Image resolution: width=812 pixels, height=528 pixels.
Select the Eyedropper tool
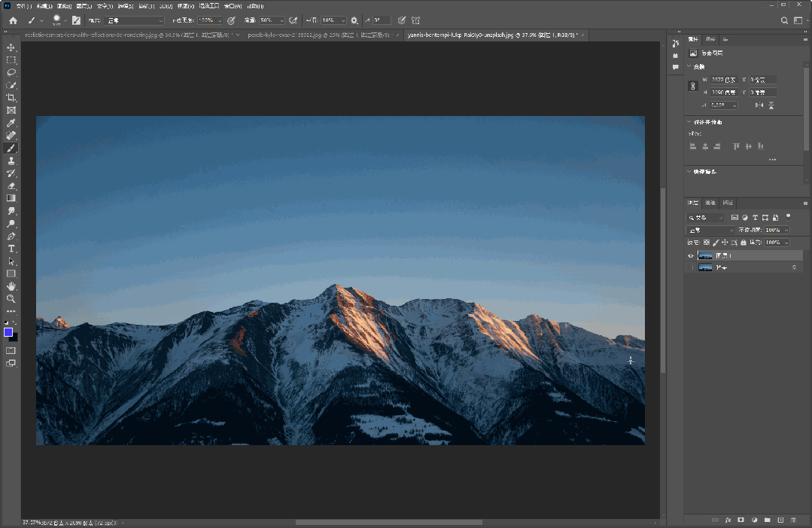click(11, 123)
